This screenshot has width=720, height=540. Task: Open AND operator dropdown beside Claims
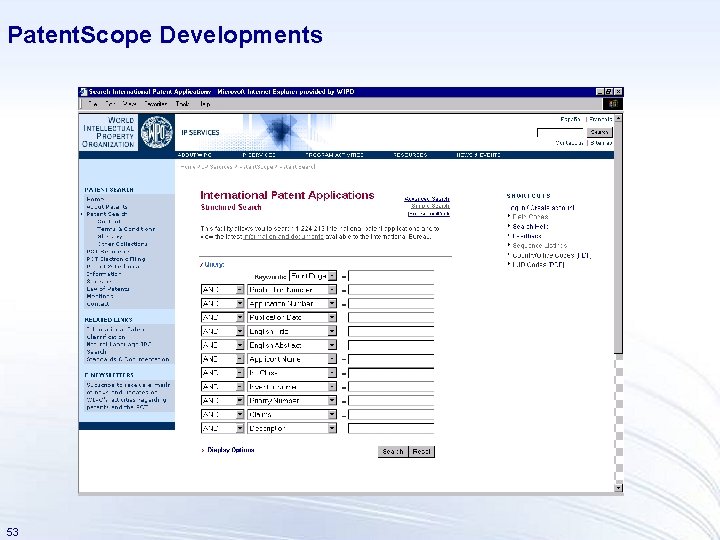pos(223,414)
